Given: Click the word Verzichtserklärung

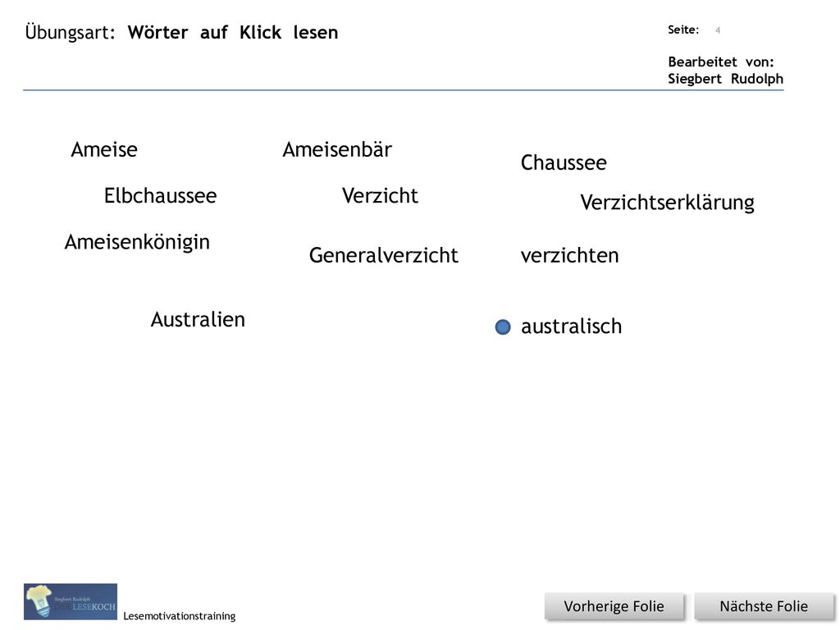Looking at the screenshot, I should tap(667, 203).
